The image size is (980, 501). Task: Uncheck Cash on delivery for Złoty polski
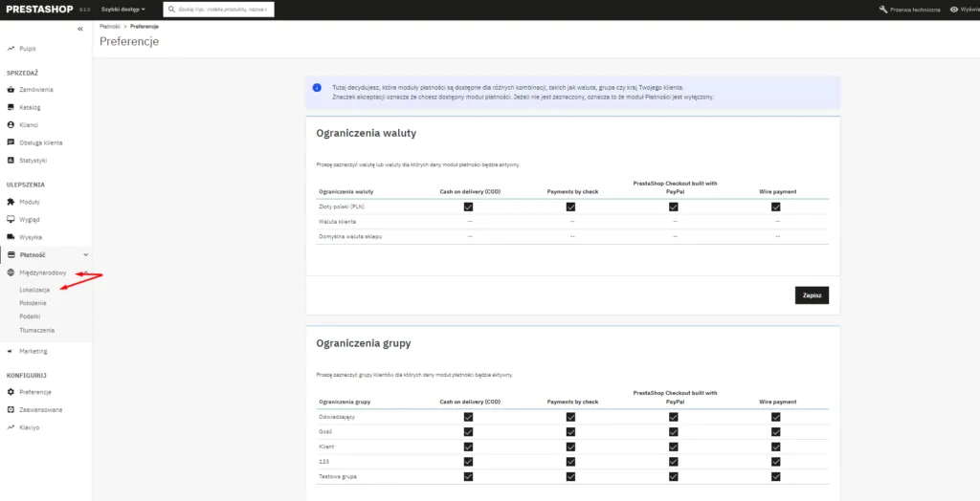tap(468, 207)
